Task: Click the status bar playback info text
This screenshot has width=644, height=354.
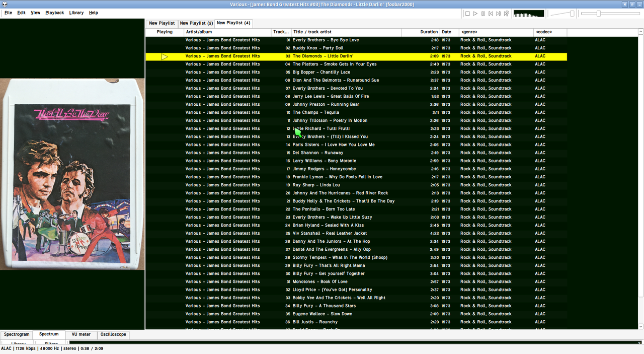Action: [x=52, y=348]
